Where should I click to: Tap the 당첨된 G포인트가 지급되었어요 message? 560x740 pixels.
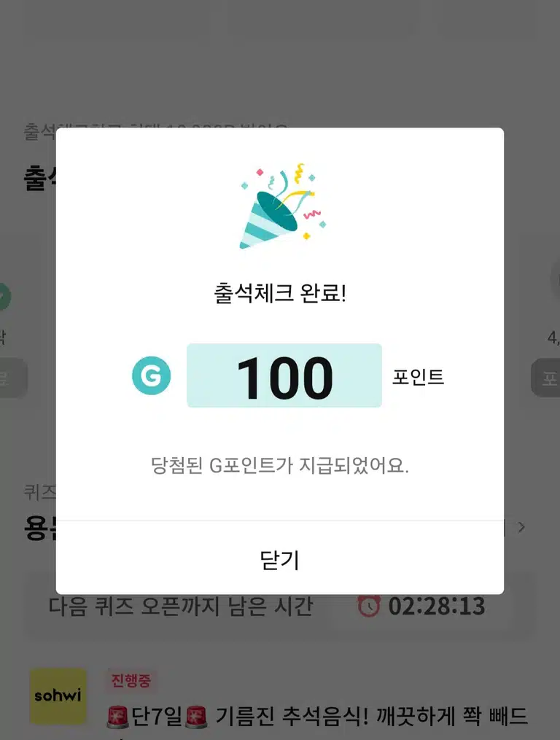279,465
